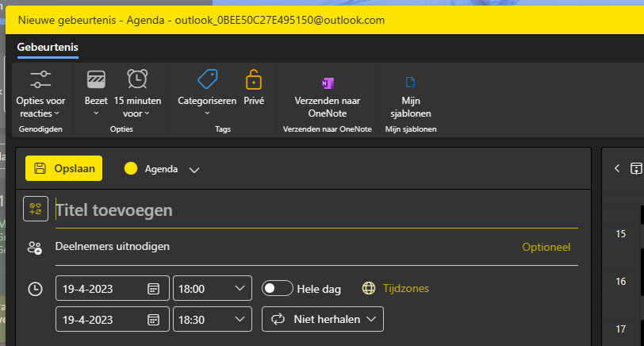This screenshot has height=346, width=644.
Task: Open the end date calendar picker icon
Action: tap(153, 320)
